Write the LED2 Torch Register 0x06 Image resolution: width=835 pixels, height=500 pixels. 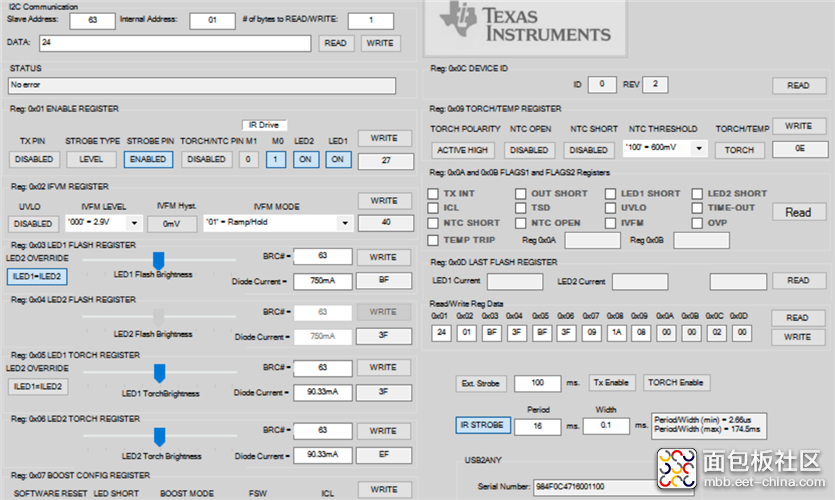383,431
